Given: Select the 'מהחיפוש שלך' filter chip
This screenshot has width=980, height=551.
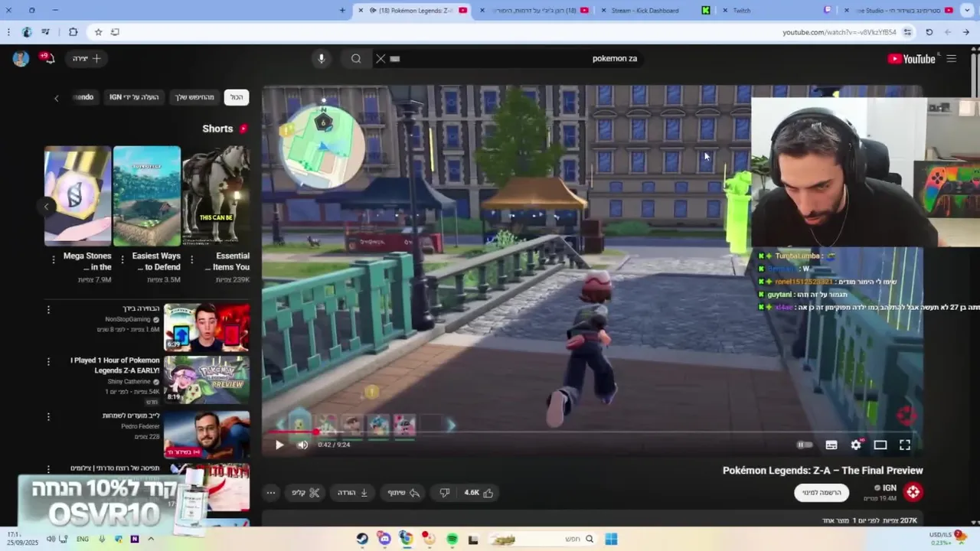Looking at the screenshot, I should (x=194, y=97).
